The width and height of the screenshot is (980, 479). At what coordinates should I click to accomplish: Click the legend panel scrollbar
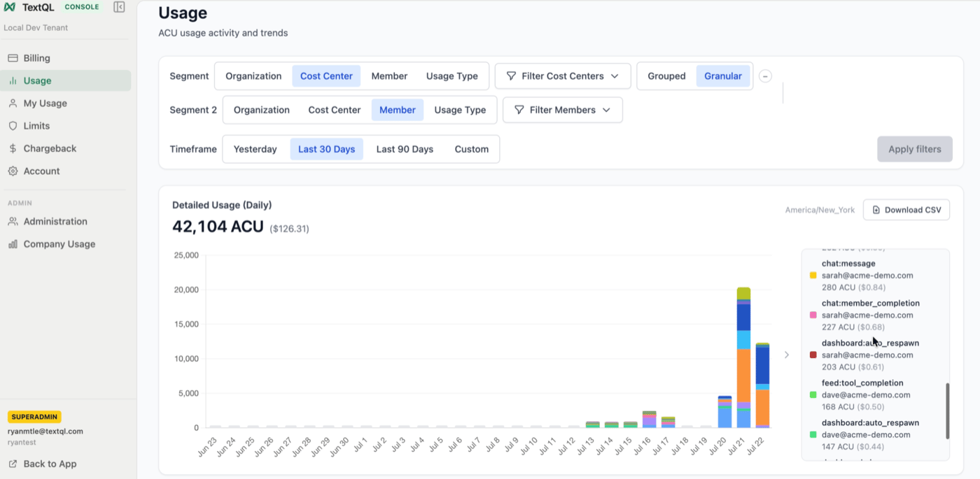point(948,411)
